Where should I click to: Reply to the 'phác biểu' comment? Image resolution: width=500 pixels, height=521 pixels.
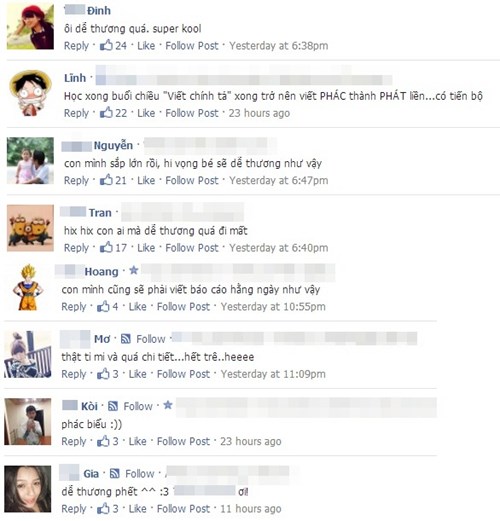pos(74,442)
